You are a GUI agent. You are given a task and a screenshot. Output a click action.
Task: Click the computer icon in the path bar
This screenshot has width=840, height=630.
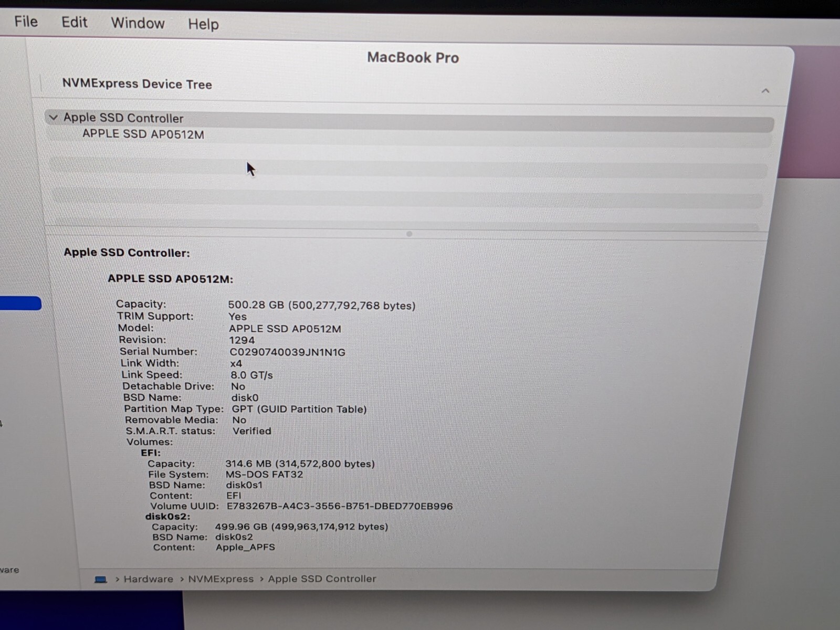[100, 579]
